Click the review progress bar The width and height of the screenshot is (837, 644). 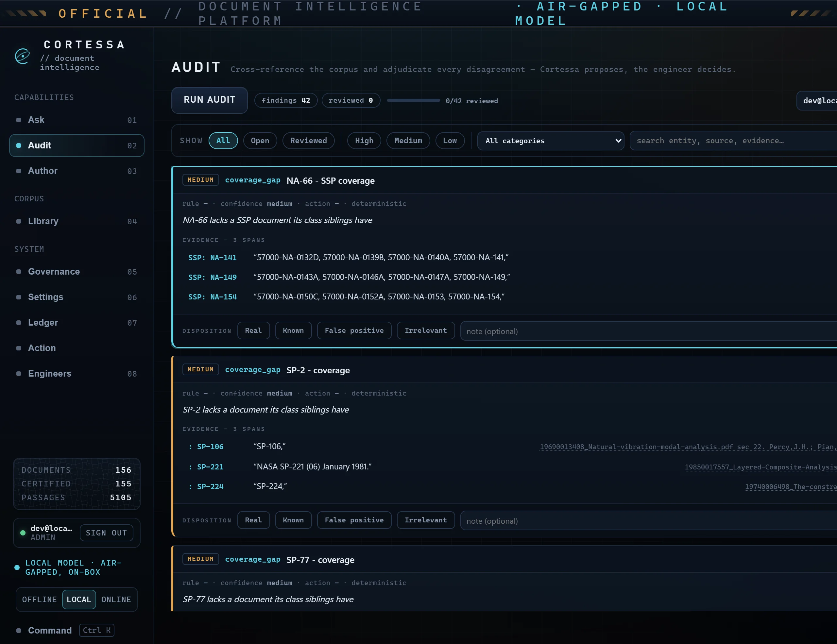414,100
